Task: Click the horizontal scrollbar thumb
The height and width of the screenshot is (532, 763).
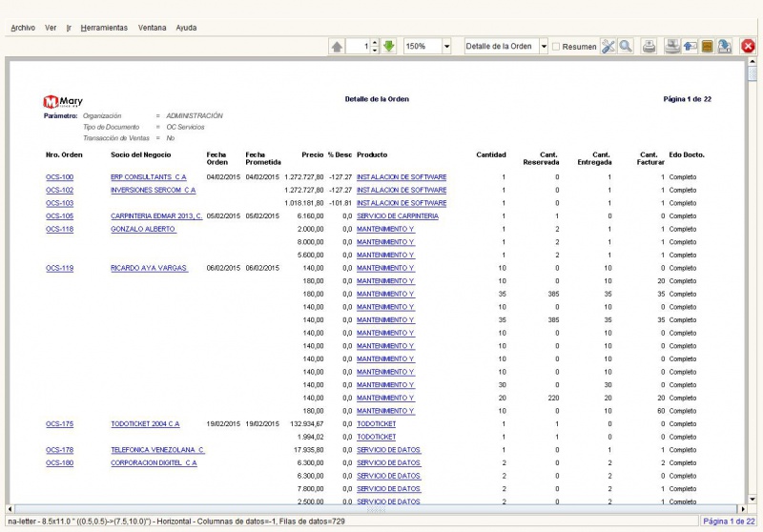Action: point(376,509)
